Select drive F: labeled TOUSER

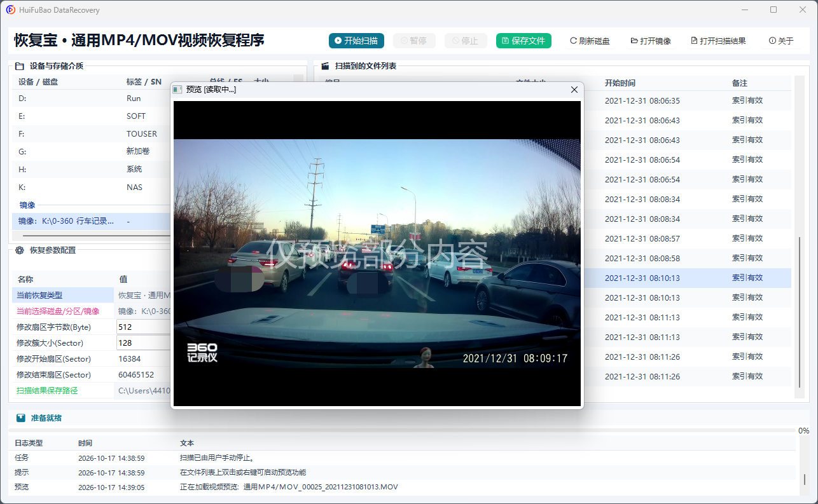tap(91, 134)
